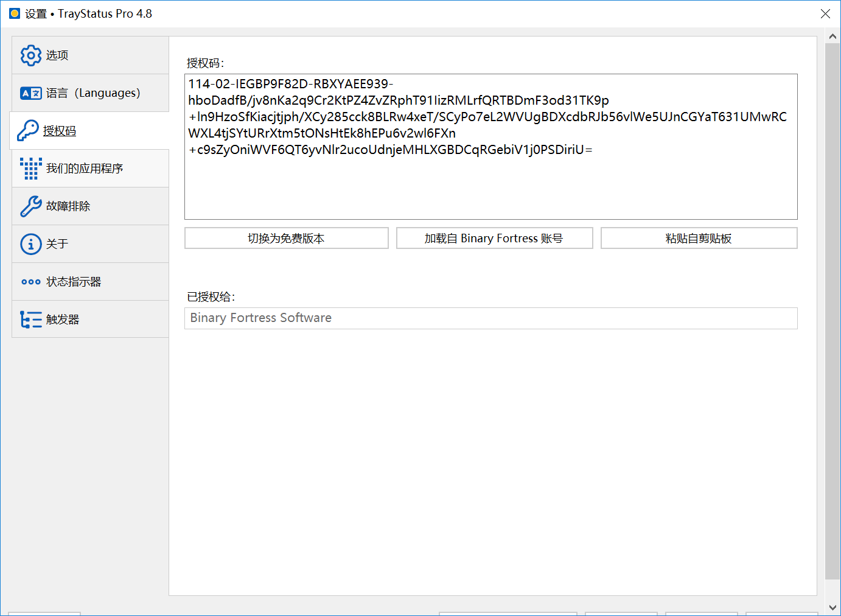Image resolution: width=841 pixels, height=616 pixels.
Task: Select the 授权码 tab label
Action: pos(60,131)
